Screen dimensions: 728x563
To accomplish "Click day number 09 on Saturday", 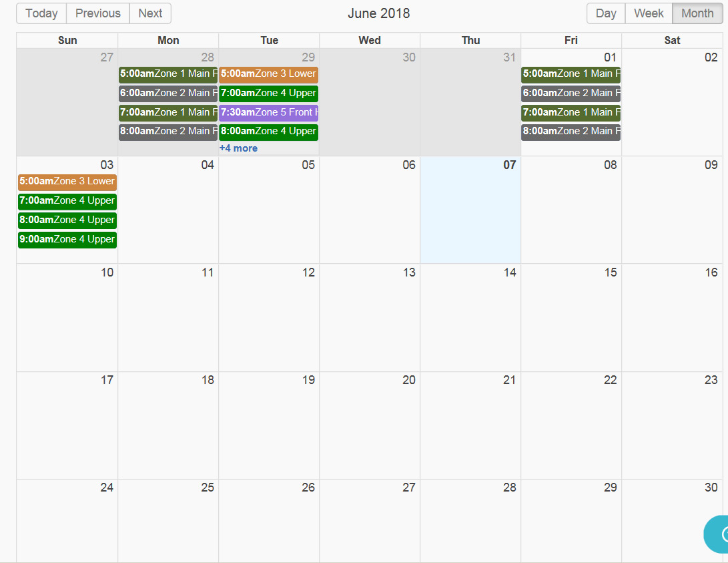I will pyautogui.click(x=711, y=165).
